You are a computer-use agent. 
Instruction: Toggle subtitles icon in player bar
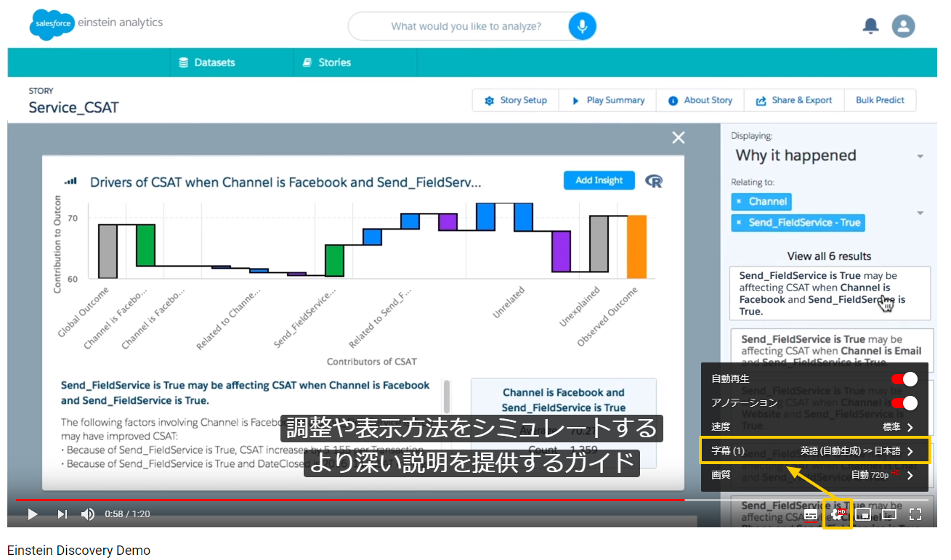point(811,514)
